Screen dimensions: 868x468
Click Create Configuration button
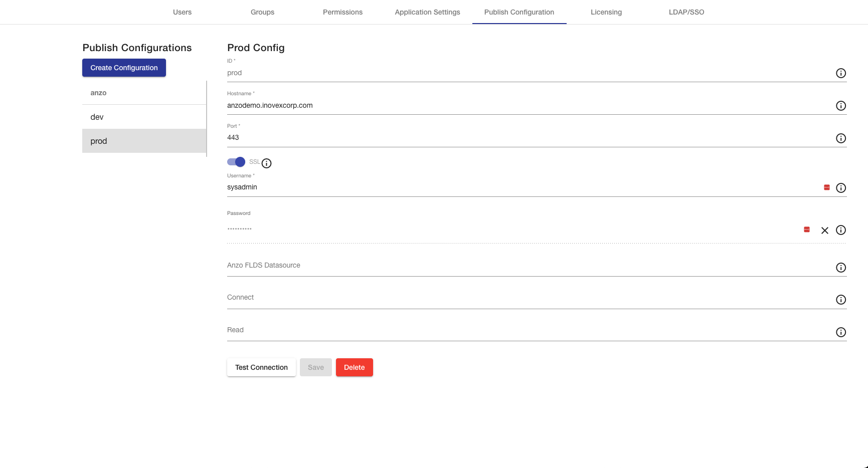point(124,68)
